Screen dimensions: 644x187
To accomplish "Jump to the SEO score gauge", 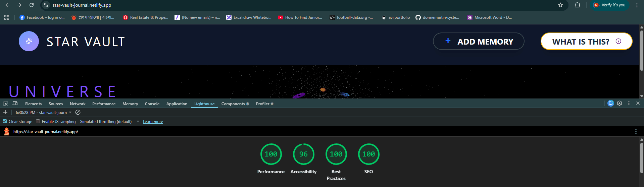I will 368,154.
